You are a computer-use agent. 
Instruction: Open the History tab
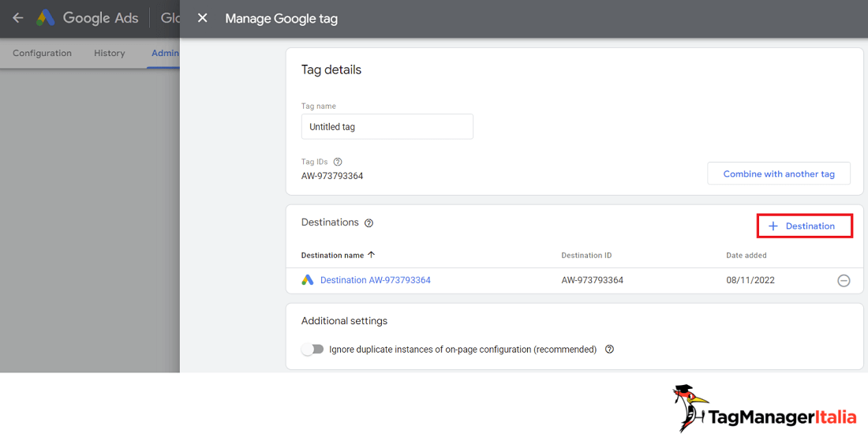point(109,53)
